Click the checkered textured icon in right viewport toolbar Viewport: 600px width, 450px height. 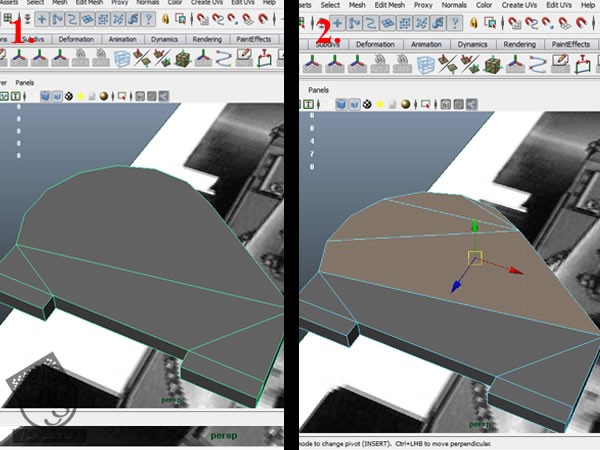point(368,104)
